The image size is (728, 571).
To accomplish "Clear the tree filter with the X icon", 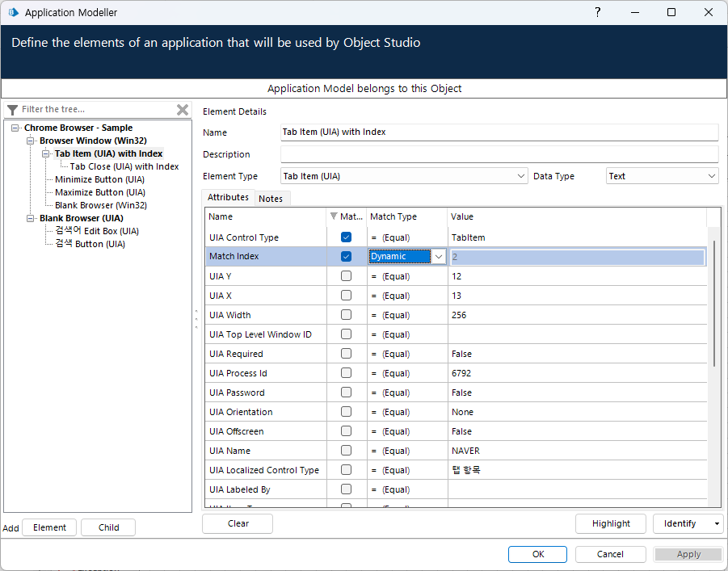I will pyautogui.click(x=183, y=110).
